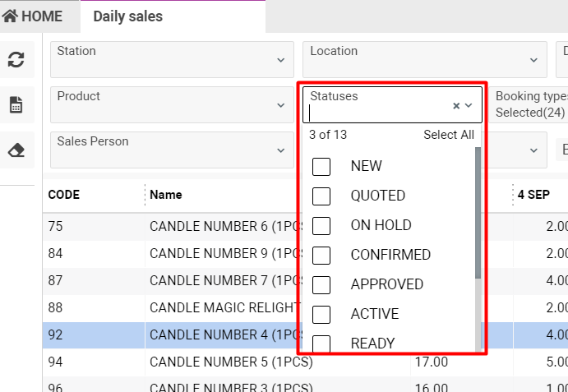Select the APPROVED status checkbox
568x392 pixels.
[x=321, y=284]
